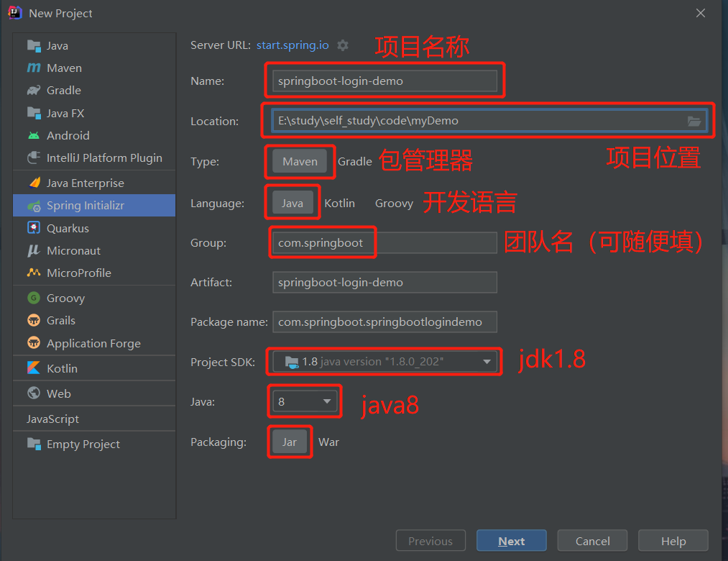The width and height of the screenshot is (728, 561).
Task: Open Help for New Project
Action: 673,541
